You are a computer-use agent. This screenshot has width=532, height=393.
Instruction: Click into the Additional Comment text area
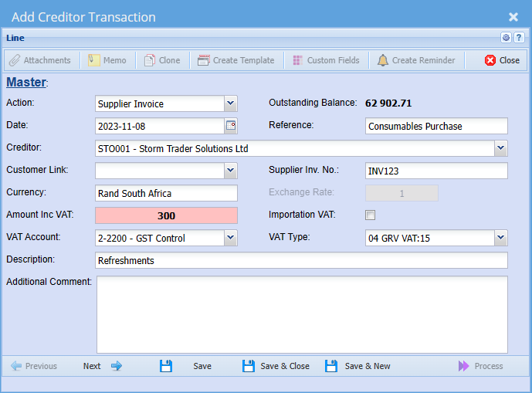coord(301,314)
